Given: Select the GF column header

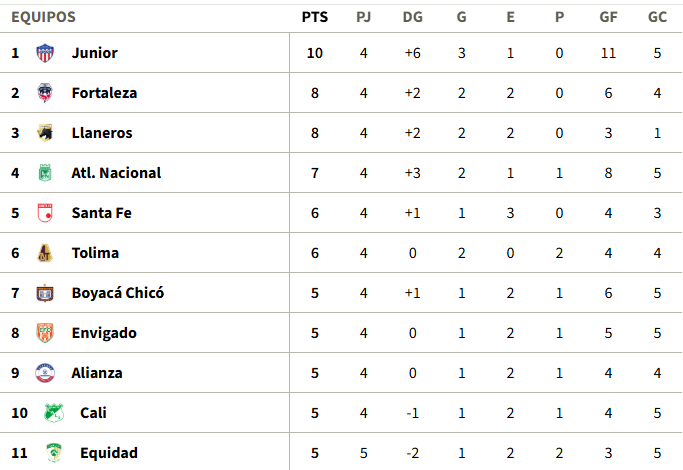Looking at the screenshot, I should [609, 17].
